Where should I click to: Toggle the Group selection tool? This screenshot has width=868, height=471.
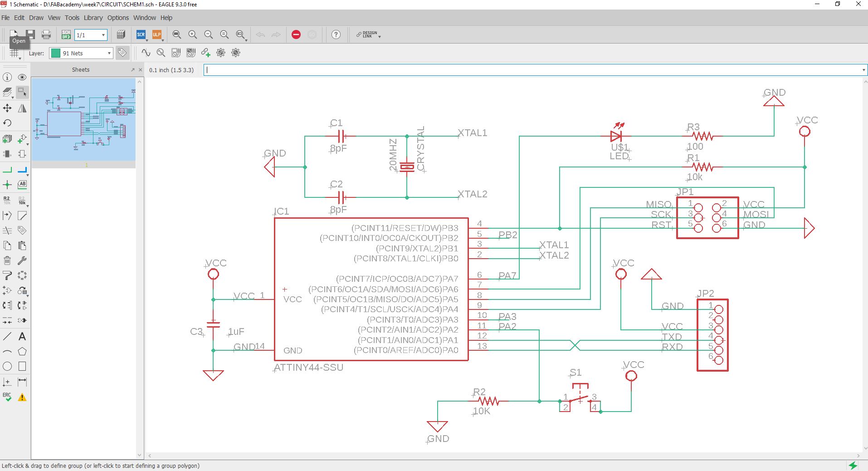[x=22, y=92]
